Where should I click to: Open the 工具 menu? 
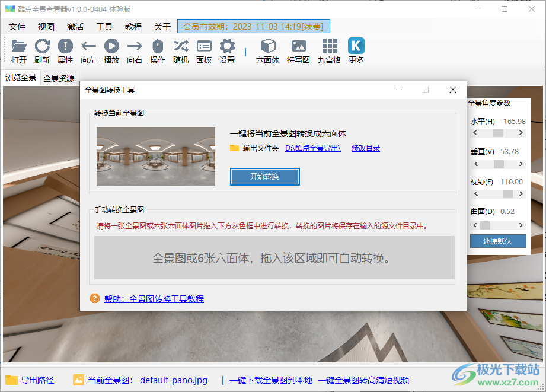[104, 27]
